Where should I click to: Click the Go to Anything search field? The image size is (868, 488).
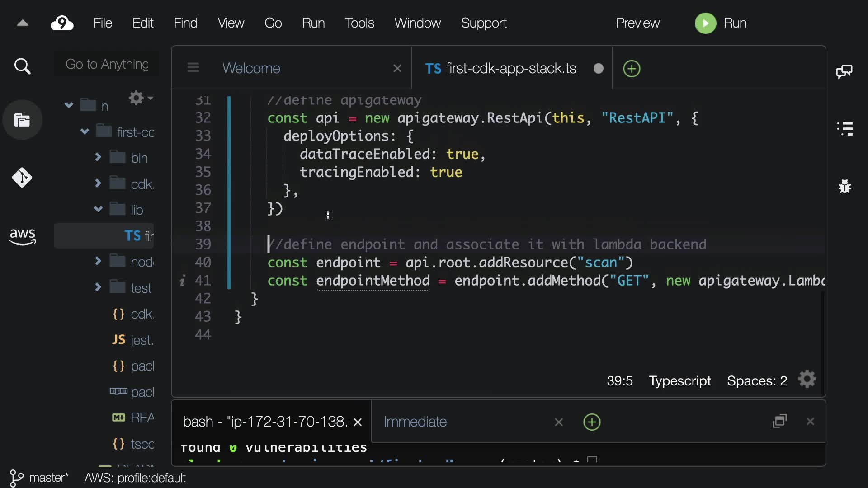click(107, 64)
